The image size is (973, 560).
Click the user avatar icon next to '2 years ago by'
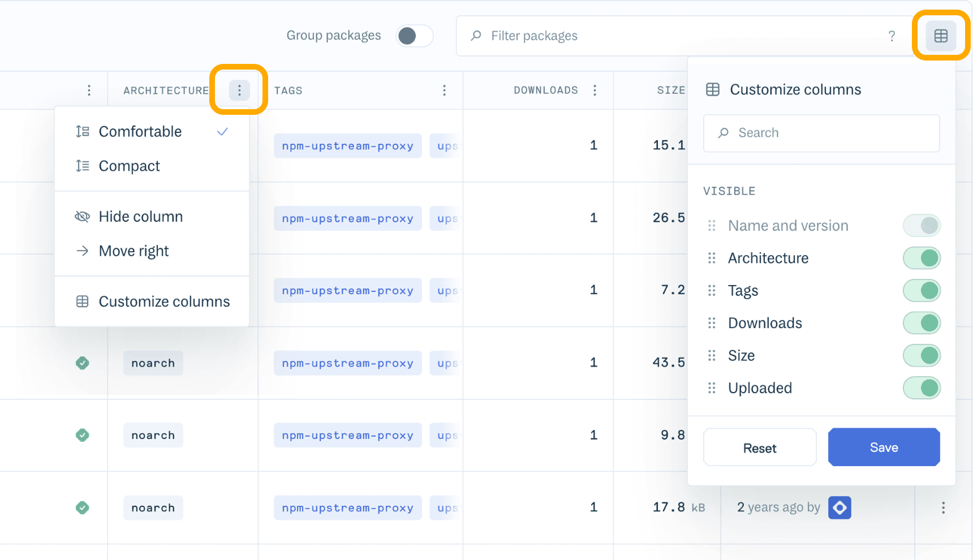(x=839, y=507)
